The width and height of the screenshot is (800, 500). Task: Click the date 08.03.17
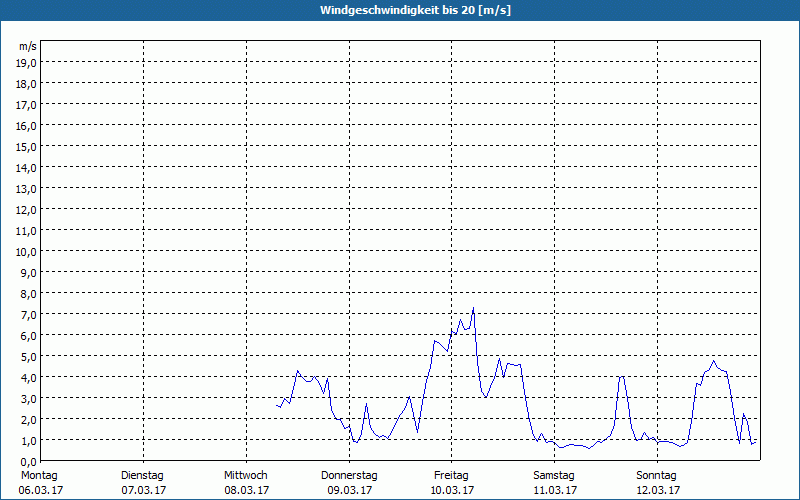247,490
